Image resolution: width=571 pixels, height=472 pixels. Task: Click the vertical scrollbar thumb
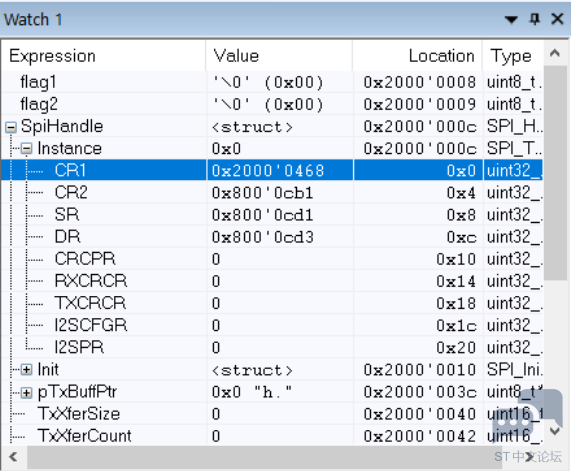click(555, 173)
